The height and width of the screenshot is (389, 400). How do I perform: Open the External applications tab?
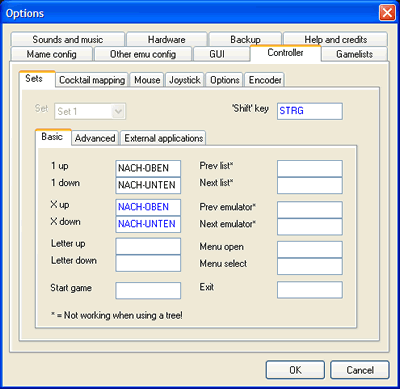[164, 138]
